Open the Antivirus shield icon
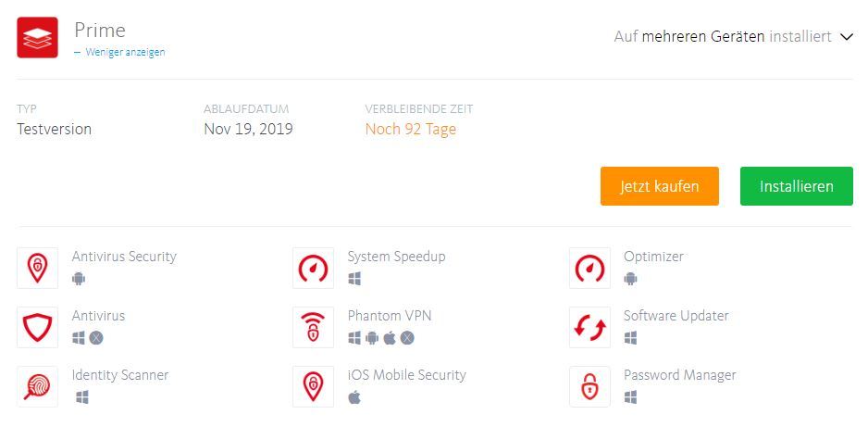 point(37,327)
